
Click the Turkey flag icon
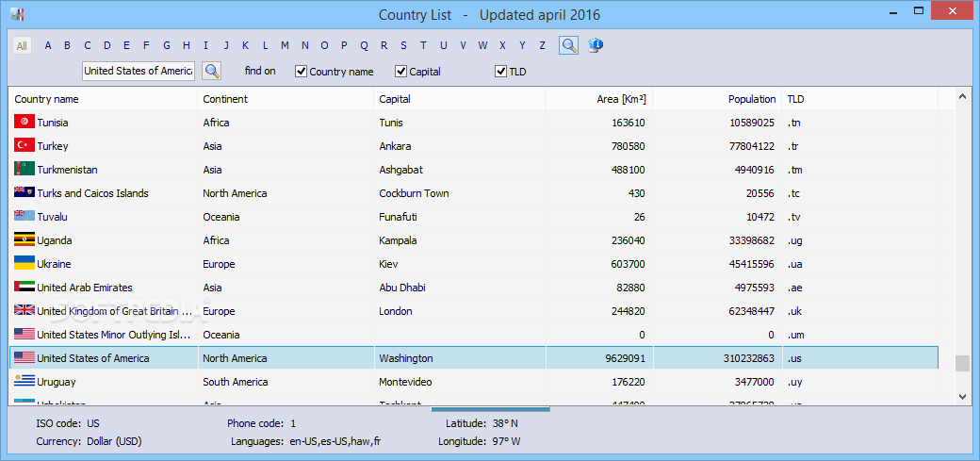(24, 146)
